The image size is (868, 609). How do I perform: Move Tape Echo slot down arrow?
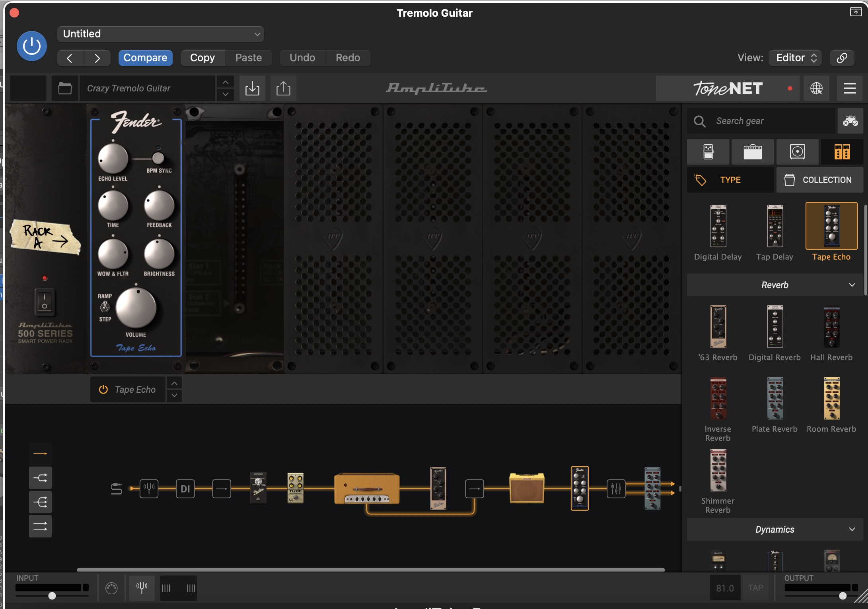[x=174, y=396]
